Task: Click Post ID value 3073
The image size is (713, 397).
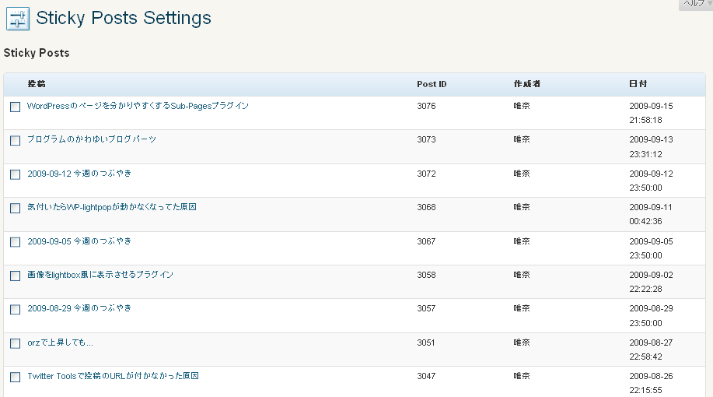Action: [x=426, y=140]
